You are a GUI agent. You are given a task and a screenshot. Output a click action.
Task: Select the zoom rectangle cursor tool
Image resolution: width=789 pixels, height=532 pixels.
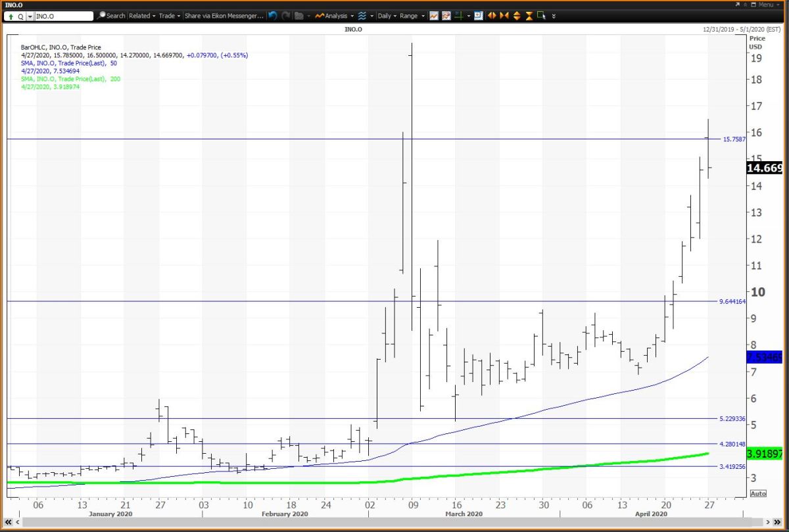[x=541, y=16]
